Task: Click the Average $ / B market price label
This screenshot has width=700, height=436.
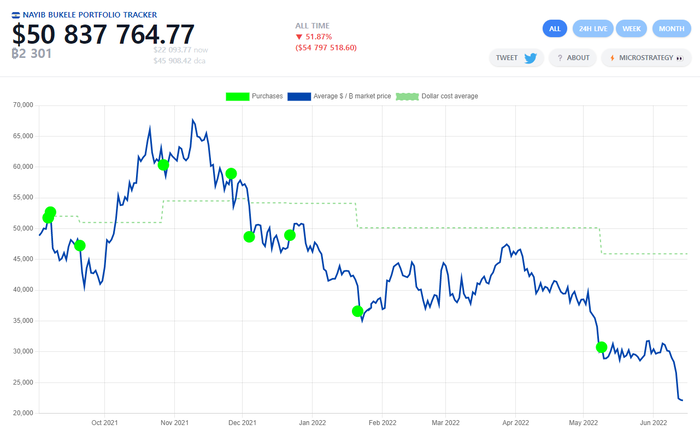Action: [x=352, y=96]
